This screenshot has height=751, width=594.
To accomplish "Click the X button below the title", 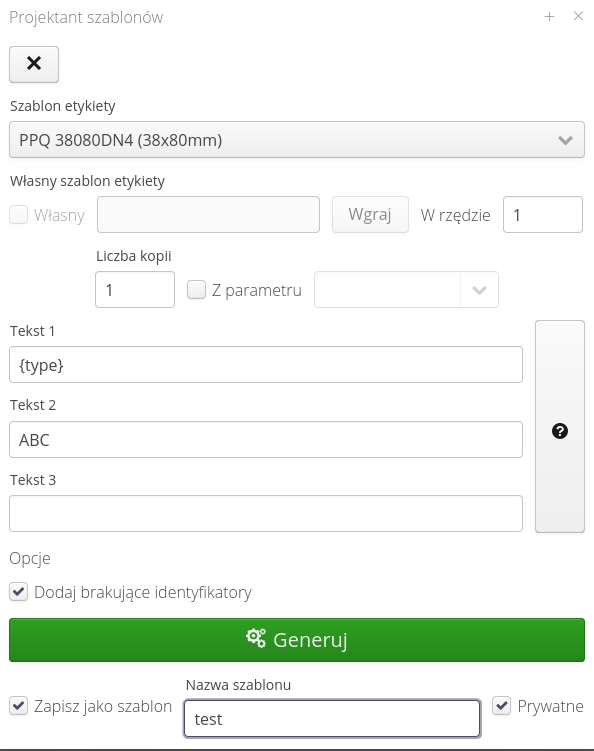I will click(34, 64).
